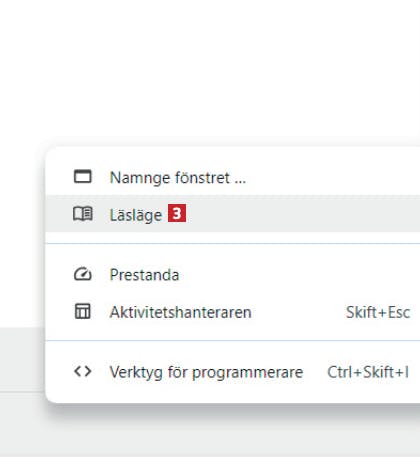
Task: Dismiss menu by clicking white page above
Action: click(210, 67)
